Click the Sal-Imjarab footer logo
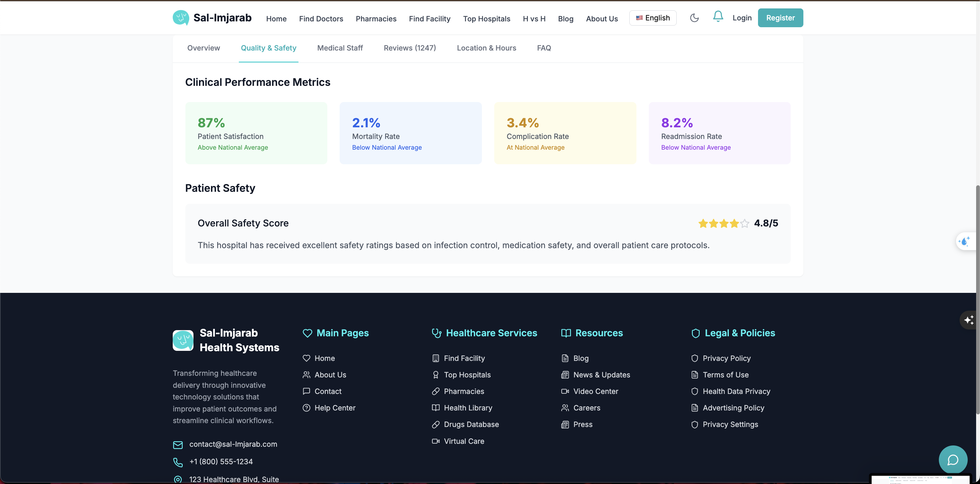 [x=183, y=340]
